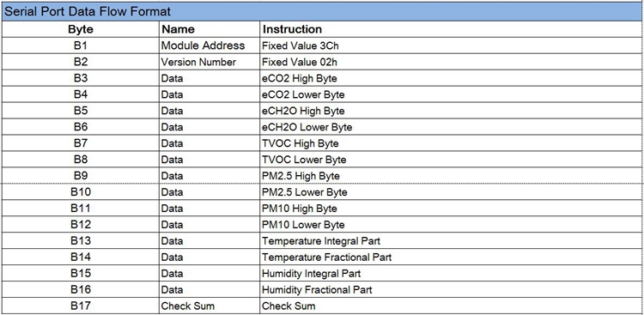Click the 'PM10 Lower Byte' cell
Image resolution: width=644 pixels, height=315 pixels.
[452, 225]
